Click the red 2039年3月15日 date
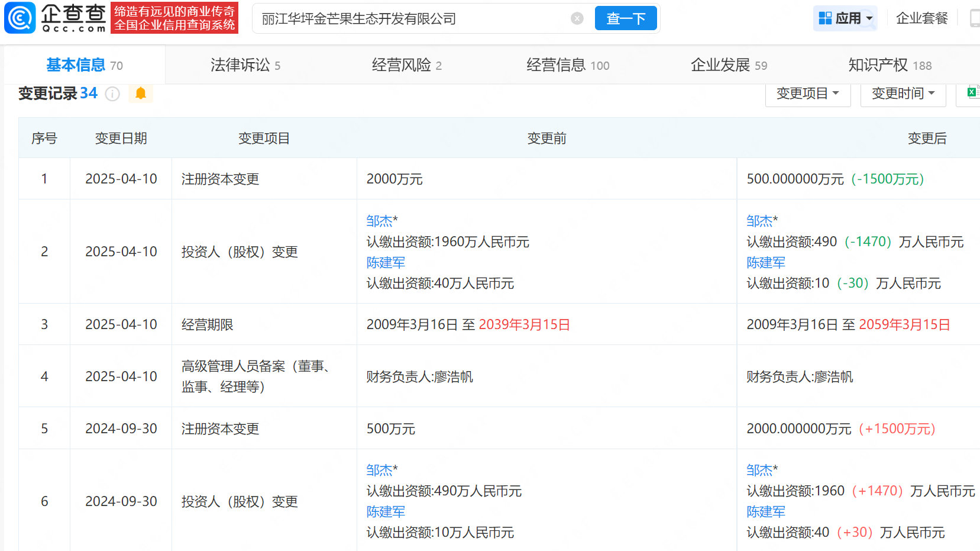The width and height of the screenshot is (980, 551). tap(525, 325)
